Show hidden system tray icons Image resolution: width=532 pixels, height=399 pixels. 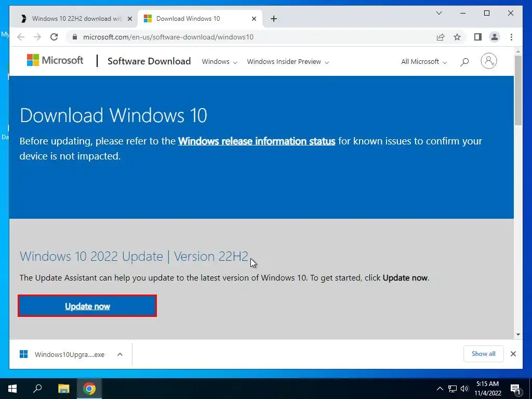(x=440, y=389)
